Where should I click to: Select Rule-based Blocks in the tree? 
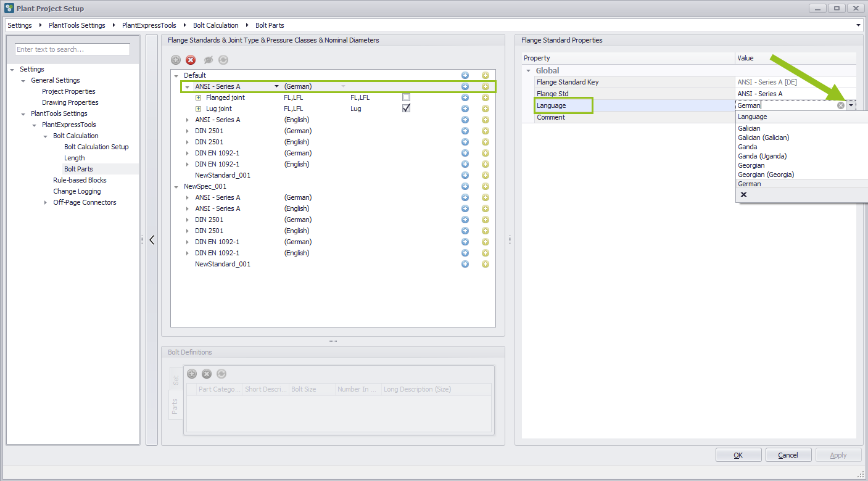80,180
